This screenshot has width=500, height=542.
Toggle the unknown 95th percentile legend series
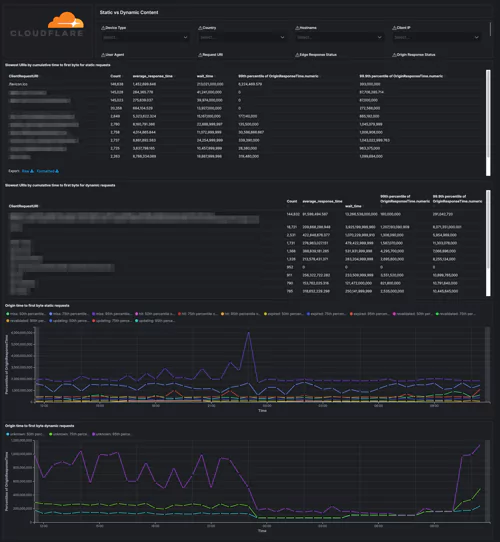(x=112, y=434)
